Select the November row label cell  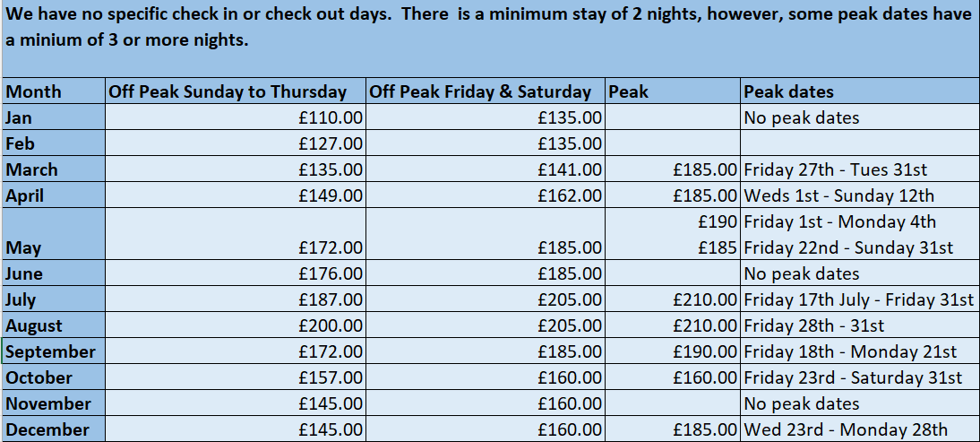click(54, 403)
